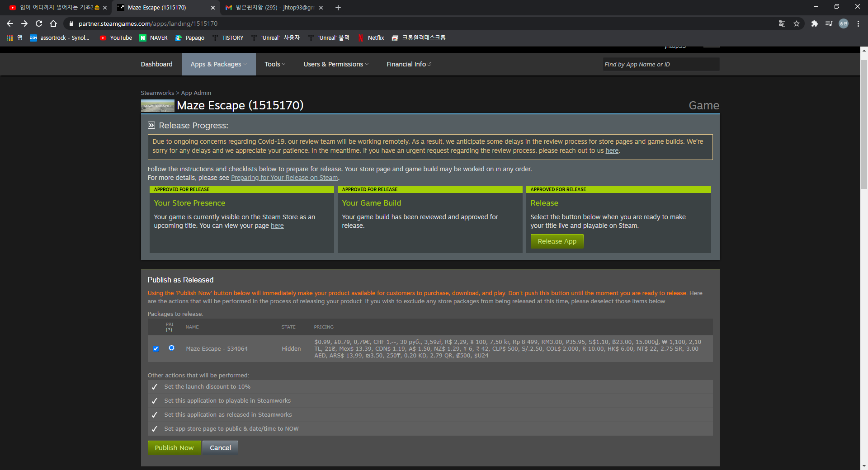Expand the Apps & Packages dropdown

(x=219, y=64)
